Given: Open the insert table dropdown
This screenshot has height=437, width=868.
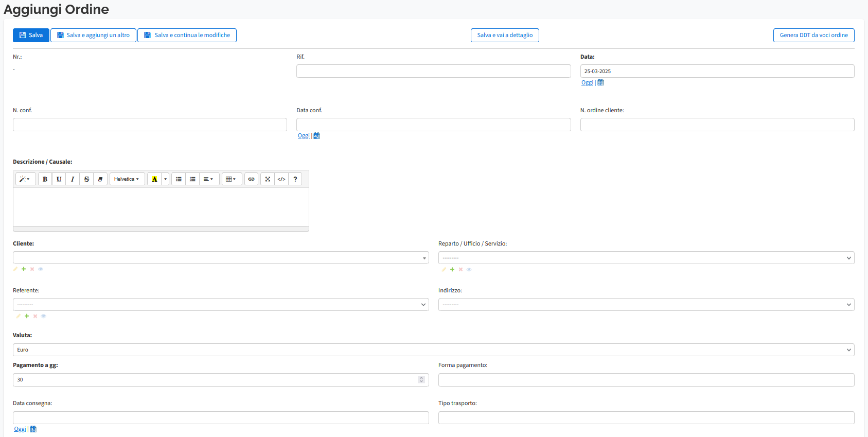Looking at the screenshot, I should coord(232,179).
